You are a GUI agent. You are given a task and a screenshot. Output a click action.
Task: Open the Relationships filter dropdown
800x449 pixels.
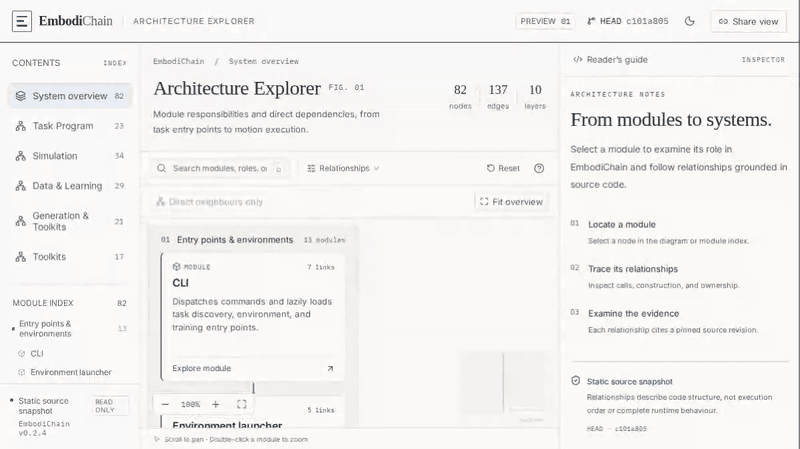343,168
